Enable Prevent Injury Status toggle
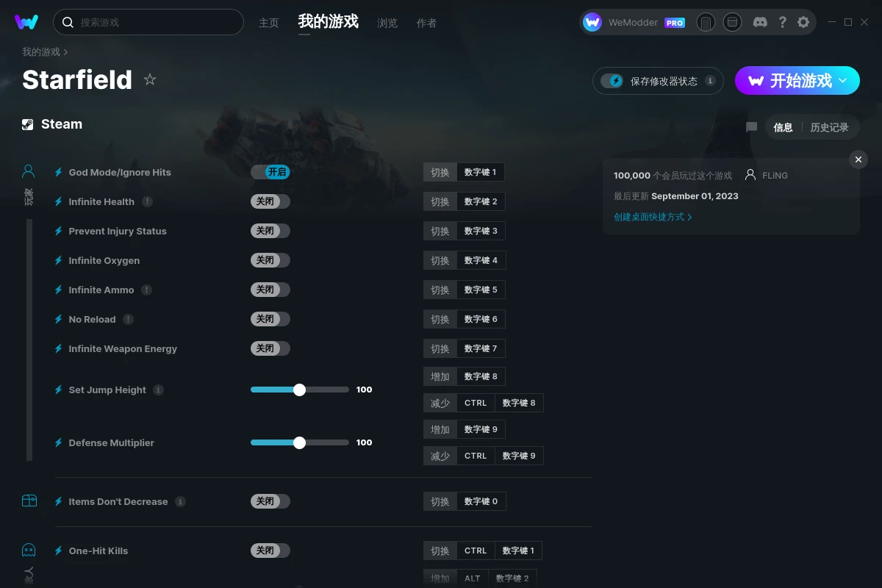Screen dimensions: 882x588 (270, 231)
